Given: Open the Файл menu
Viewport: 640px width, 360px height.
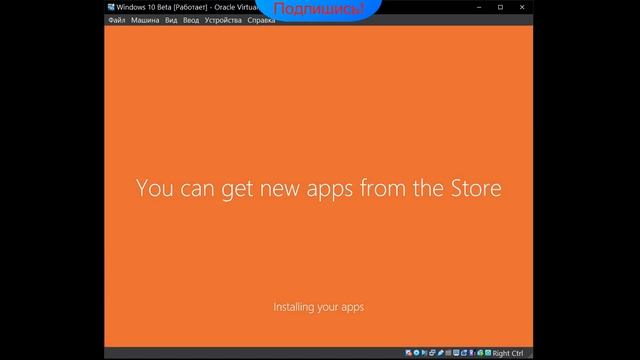Looking at the screenshot, I should click(x=117, y=20).
